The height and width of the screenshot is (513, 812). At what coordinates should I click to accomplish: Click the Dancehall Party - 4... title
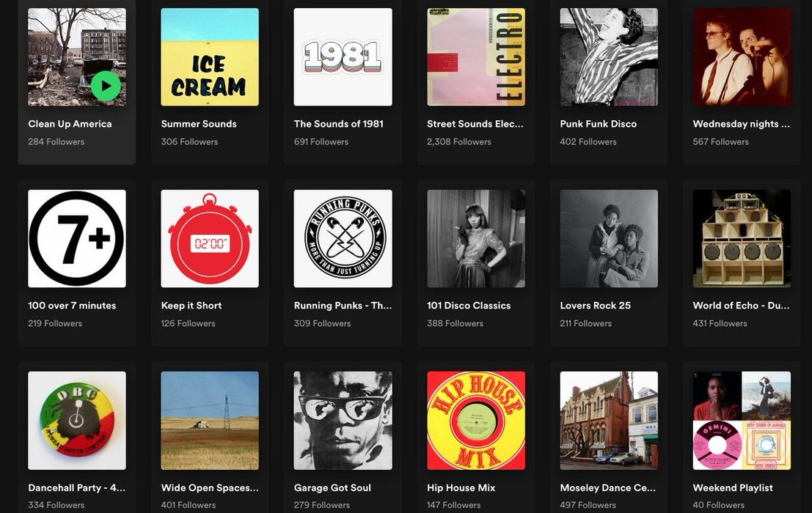(x=76, y=487)
